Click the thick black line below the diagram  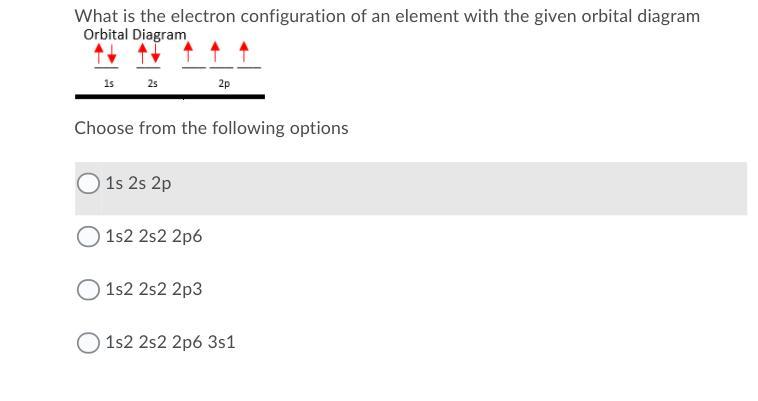click(x=170, y=97)
